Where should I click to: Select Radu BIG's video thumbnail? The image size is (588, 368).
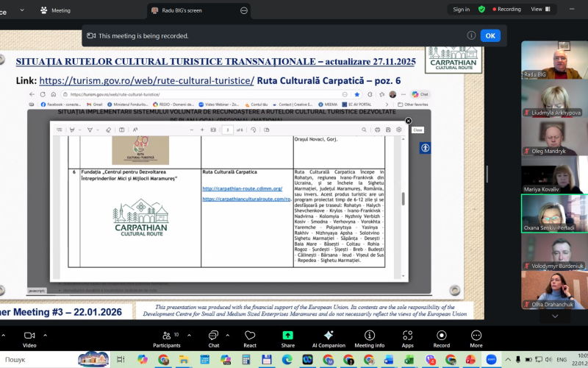coord(554,60)
